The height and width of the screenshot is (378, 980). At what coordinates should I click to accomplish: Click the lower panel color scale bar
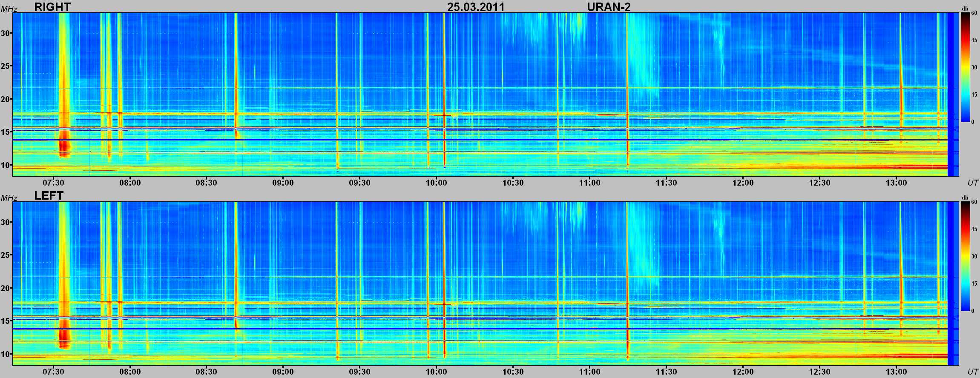tap(965, 256)
